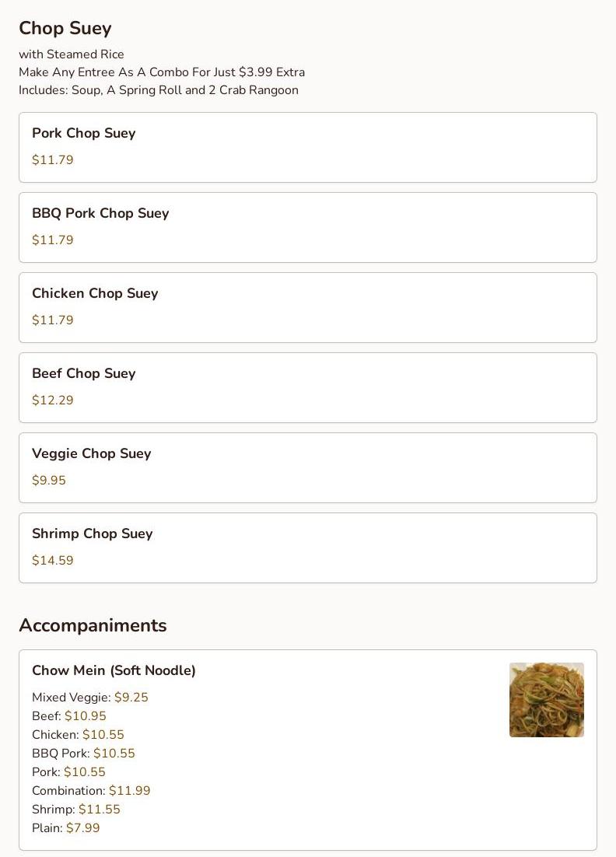Open Chow Mein (Soft Noodle) title
The width and height of the screenshot is (616, 857).
[114, 670]
